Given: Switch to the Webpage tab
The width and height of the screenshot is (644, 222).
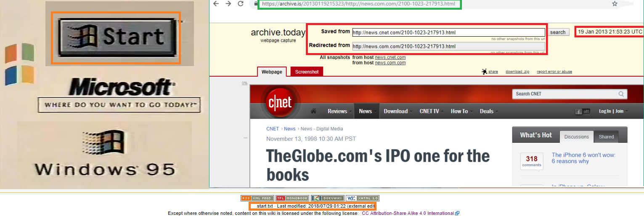Looking at the screenshot, I should coord(272,72).
